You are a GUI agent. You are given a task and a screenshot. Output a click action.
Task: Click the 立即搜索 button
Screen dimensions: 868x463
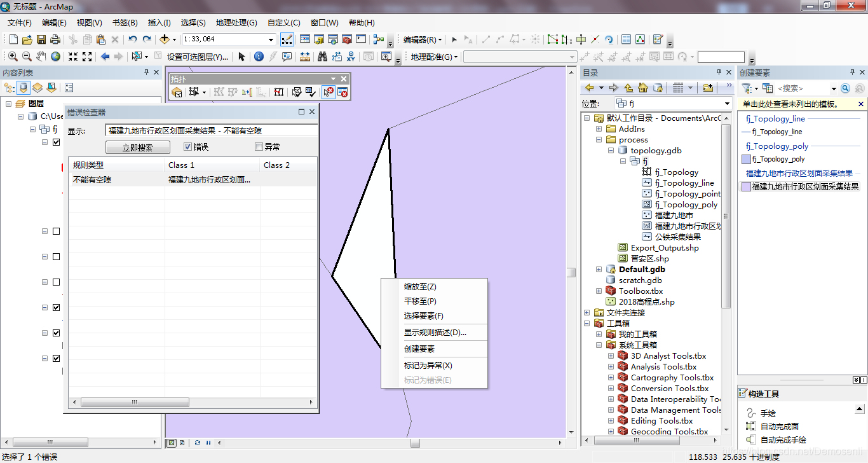point(137,147)
